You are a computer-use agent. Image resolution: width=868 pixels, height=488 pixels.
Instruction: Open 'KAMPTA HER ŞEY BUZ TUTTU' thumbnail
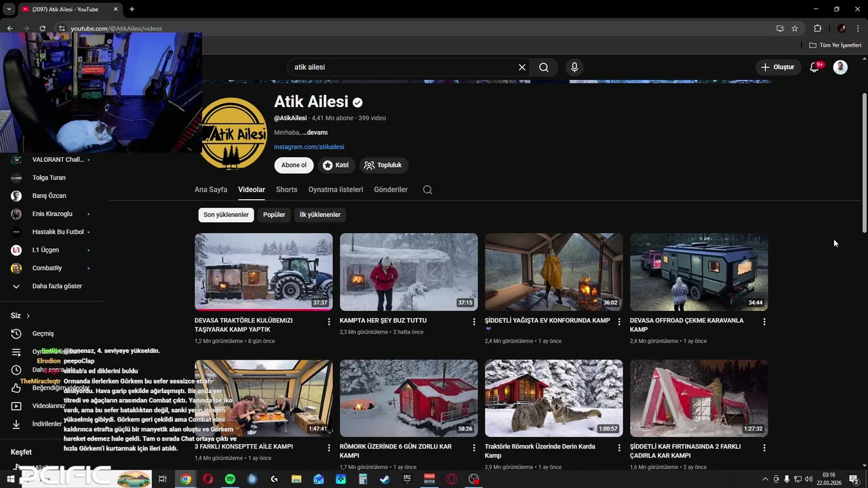[409, 272]
